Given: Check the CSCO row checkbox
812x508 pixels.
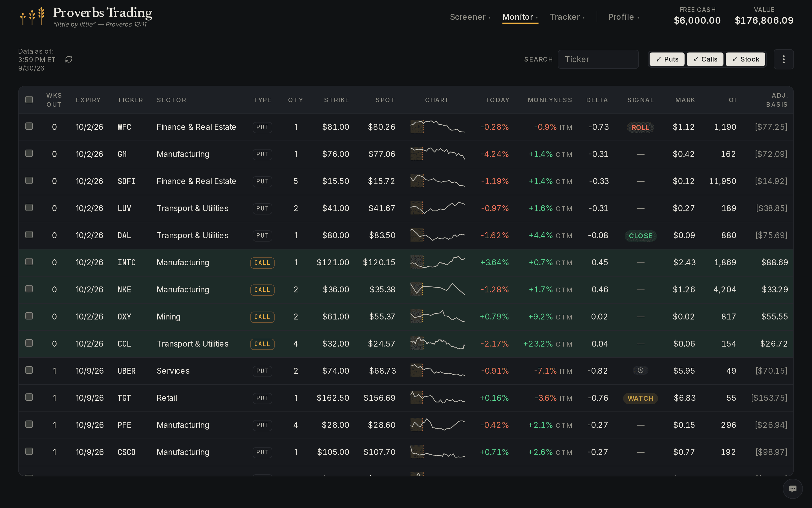Looking at the screenshot, I should click(29, 451).
